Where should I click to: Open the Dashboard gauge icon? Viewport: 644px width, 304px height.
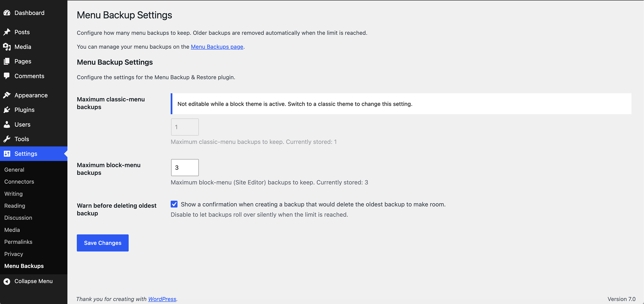click(x=7, y=13)
